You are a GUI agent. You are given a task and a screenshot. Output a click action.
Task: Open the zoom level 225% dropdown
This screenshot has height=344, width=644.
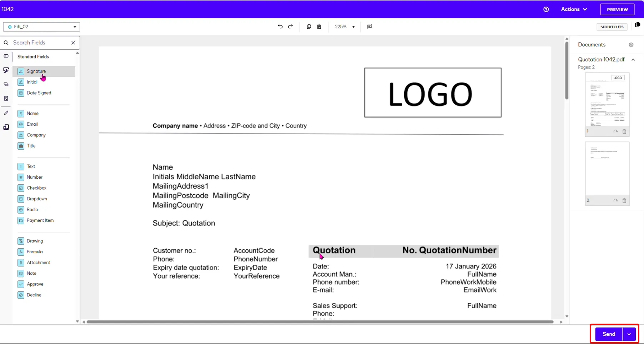point(345,26)
